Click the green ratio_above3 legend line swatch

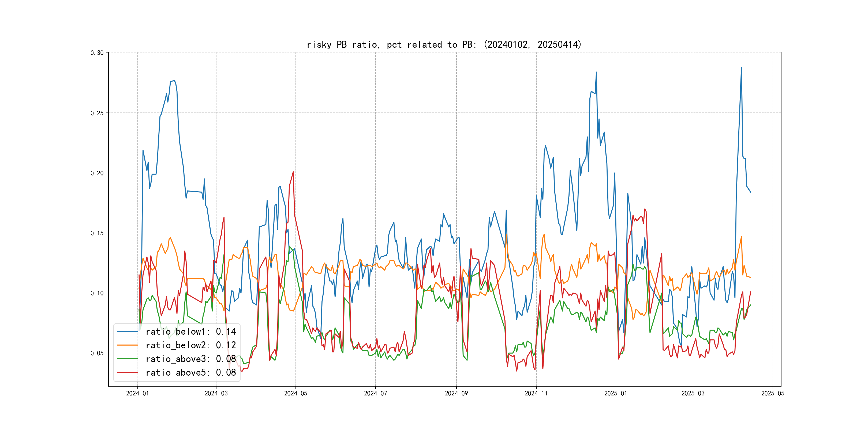(127, 359)
